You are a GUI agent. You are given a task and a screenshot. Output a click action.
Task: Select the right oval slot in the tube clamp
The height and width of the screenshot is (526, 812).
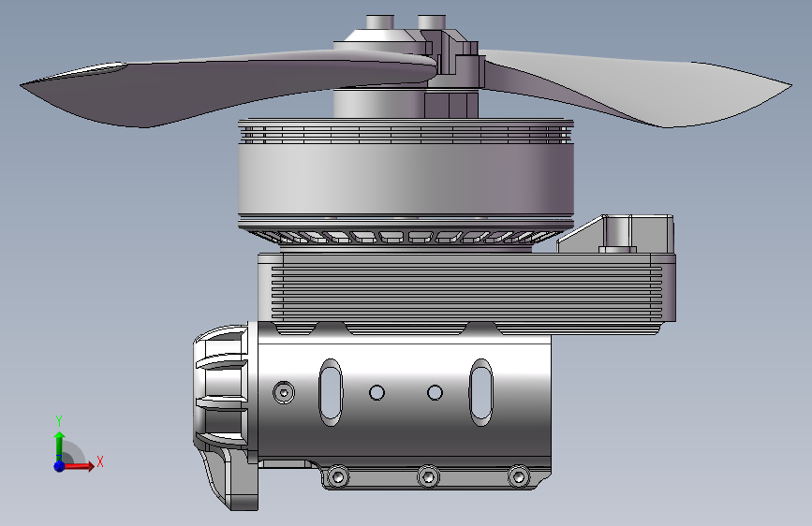(x=480, y=392)
